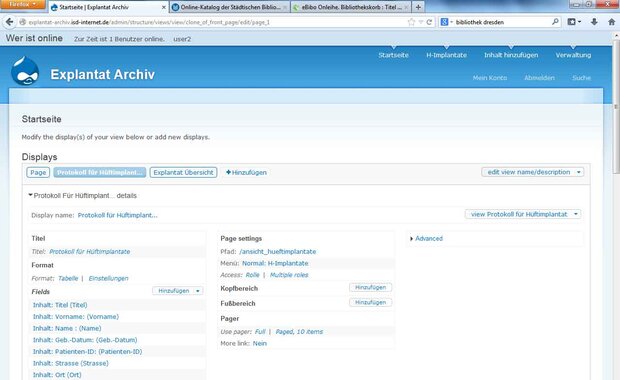Click view Protokoll für Hüftimplantat button

click(519, 214)
